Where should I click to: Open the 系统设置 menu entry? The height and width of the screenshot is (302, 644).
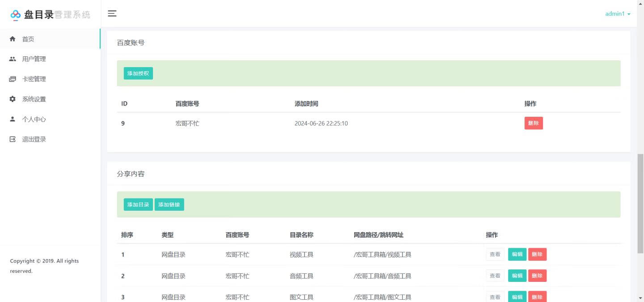(x=34, y=99)
